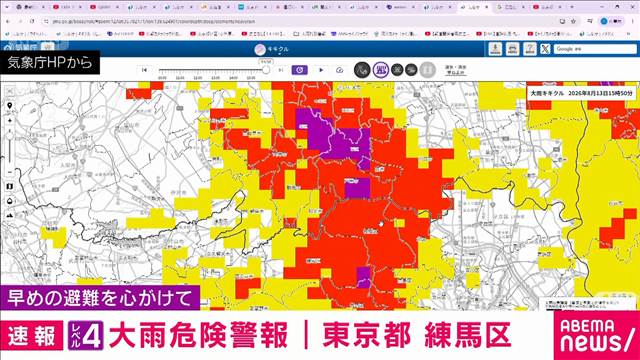This screenshot has height=360, width=640.
Task: Select the highlighted inundation risk round icon
Action: pos(380,70)
